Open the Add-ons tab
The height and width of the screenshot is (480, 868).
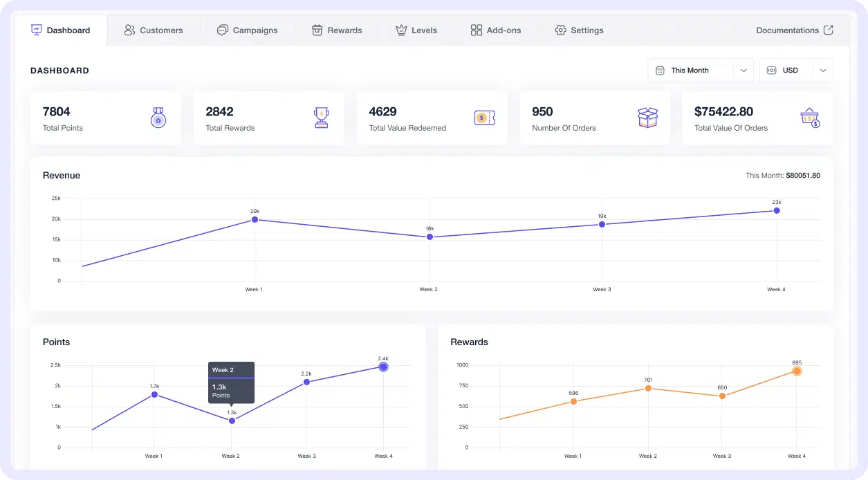point(496,30)
